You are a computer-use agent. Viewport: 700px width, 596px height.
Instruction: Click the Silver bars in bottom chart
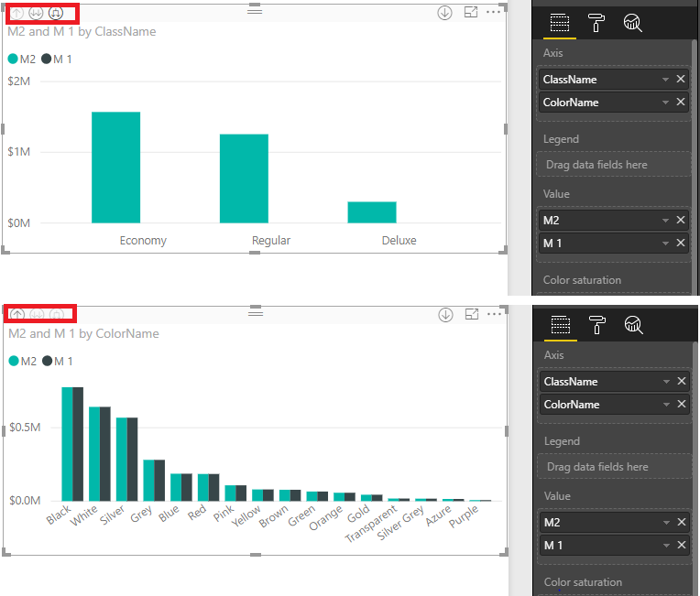click(x=126, y=459)
